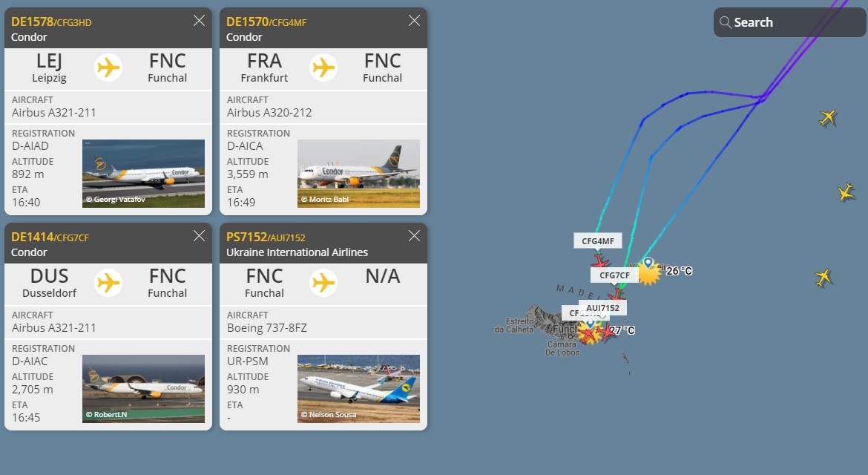868x475 pixels.
Task: Focus the Search input field
Action: coord(794,22)
